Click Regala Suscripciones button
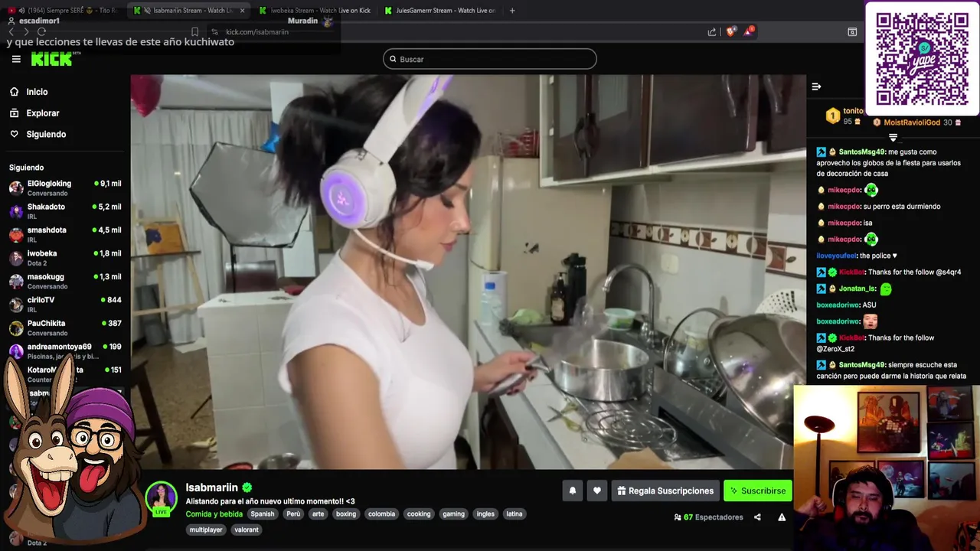The image size is (980, 551). (x=665, y=491)
